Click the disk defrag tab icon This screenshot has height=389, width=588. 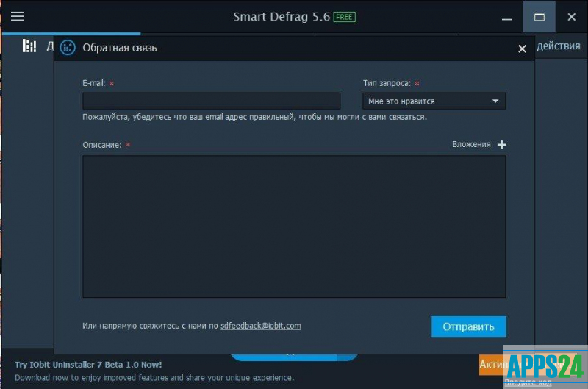(x=29, y=46)
